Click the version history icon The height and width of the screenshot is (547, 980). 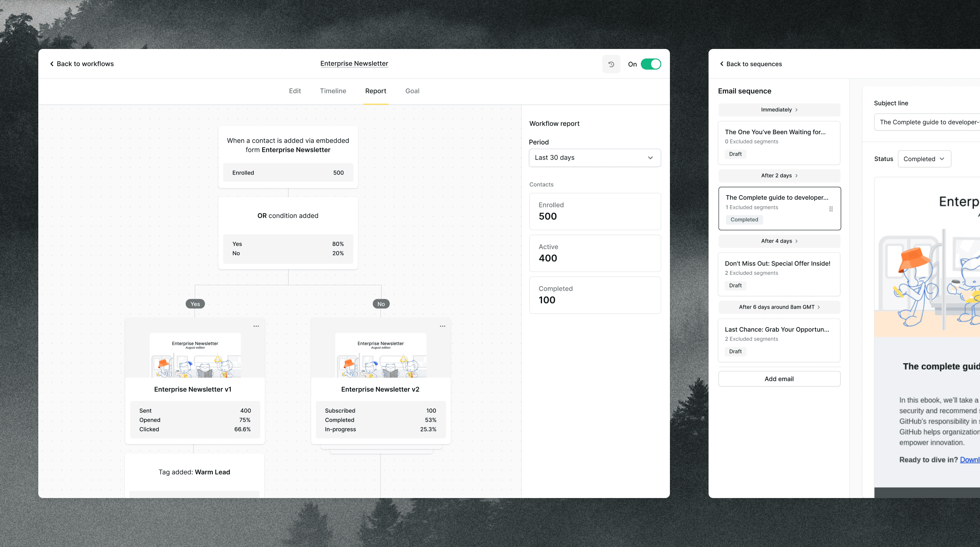611,64
